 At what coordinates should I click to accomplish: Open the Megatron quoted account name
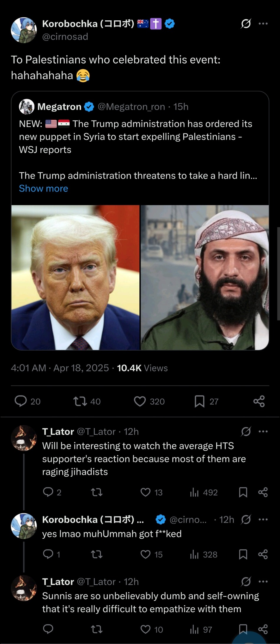pyautogui.click(x=59, y=107)
